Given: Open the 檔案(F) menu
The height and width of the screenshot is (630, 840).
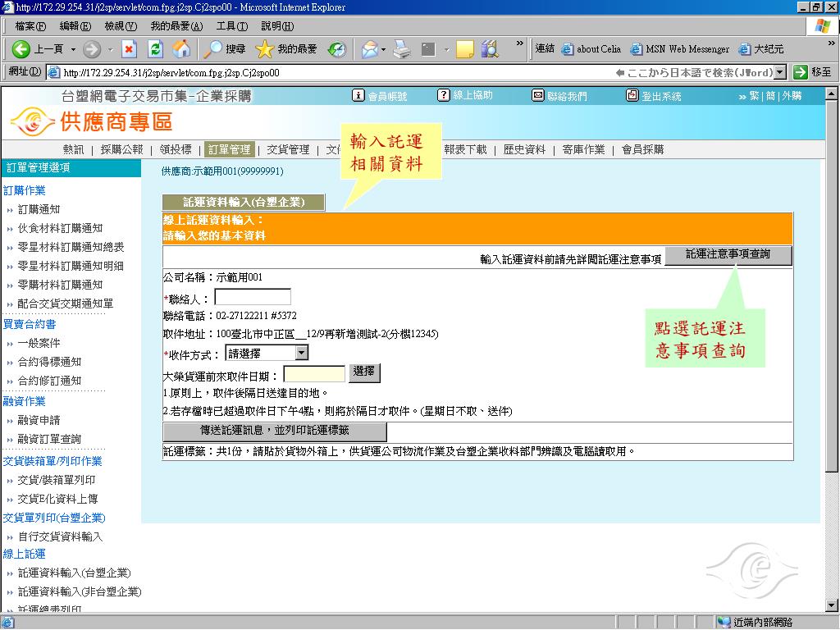Looking at the screenshot, I should [x=30, y=25].
